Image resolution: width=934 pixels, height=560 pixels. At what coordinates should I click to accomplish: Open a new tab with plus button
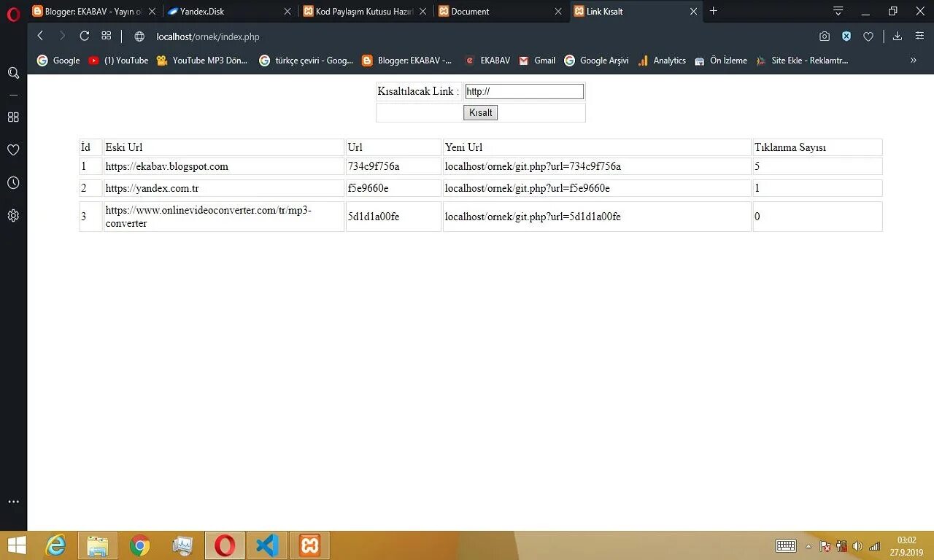[714, 11]
